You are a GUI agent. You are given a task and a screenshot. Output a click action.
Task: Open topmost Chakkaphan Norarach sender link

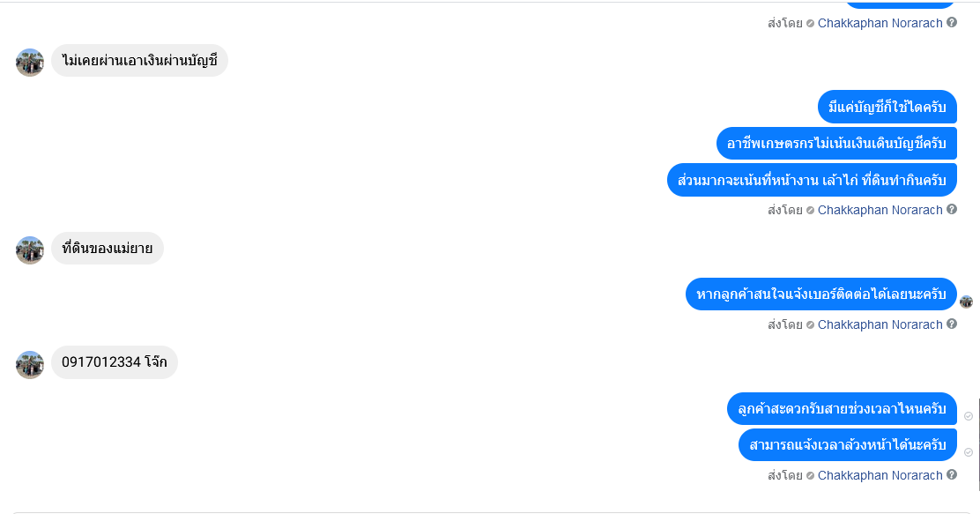880,23
